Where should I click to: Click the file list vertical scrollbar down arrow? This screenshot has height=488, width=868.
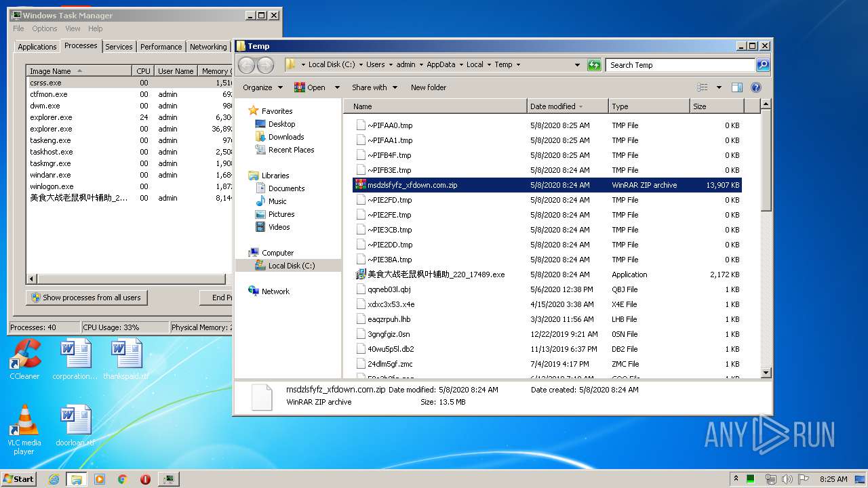[766, 372]
